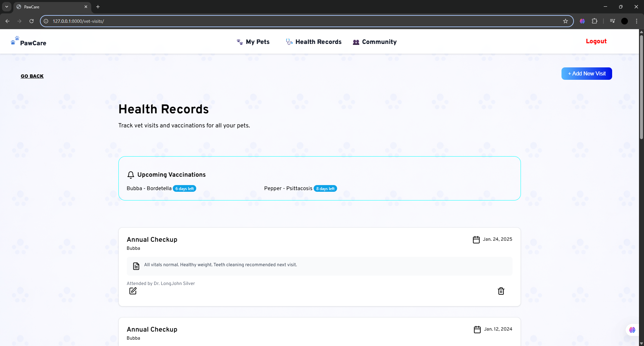
Task: Open the browser extensions puzzle icon
Action: (594, 21)
